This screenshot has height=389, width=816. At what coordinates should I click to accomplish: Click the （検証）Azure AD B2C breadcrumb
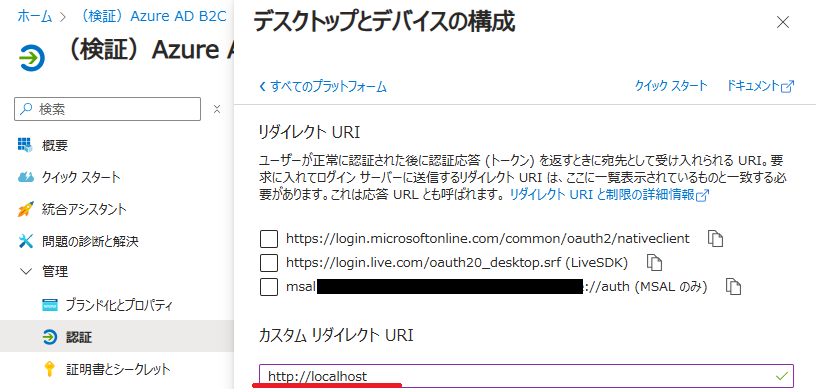click(x=152, y=16)
